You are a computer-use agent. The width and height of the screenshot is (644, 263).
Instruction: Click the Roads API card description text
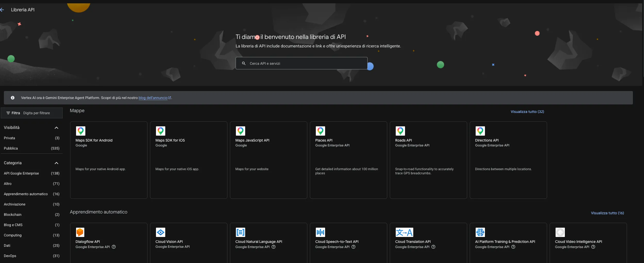point(424,171)
